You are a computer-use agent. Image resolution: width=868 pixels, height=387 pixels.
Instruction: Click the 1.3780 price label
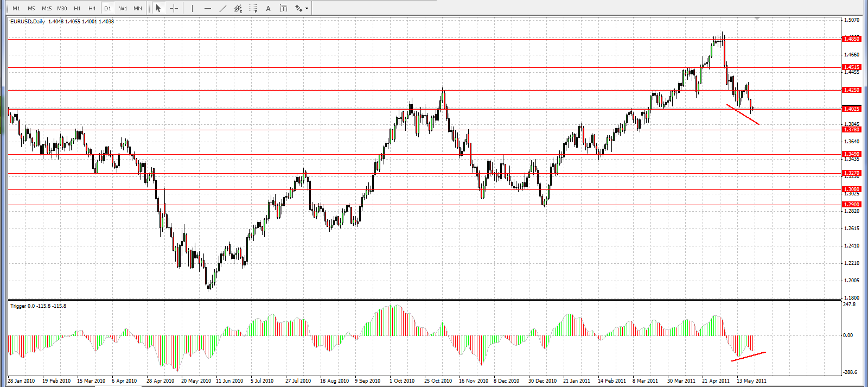point(851,130)
